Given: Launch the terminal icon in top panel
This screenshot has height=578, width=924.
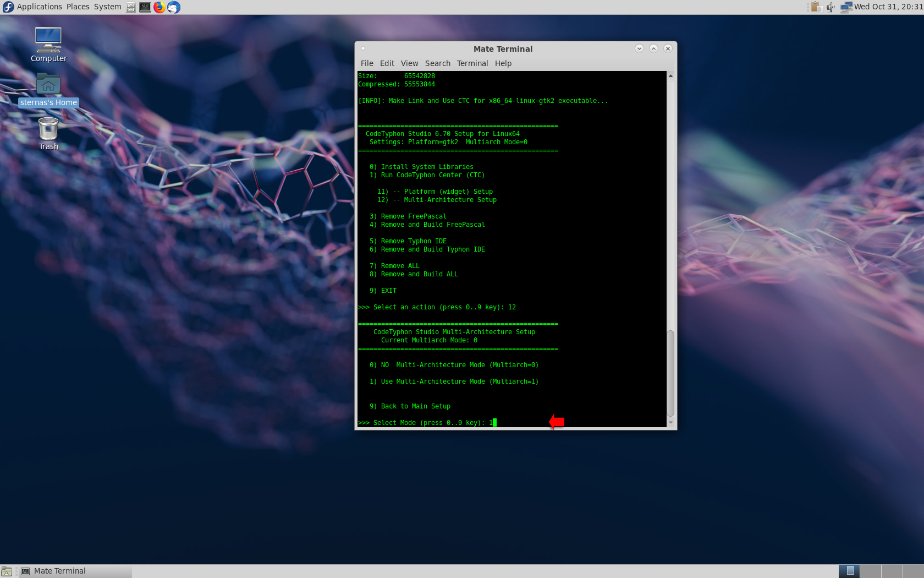Looking at the screenshot, I should coord(145,7).
